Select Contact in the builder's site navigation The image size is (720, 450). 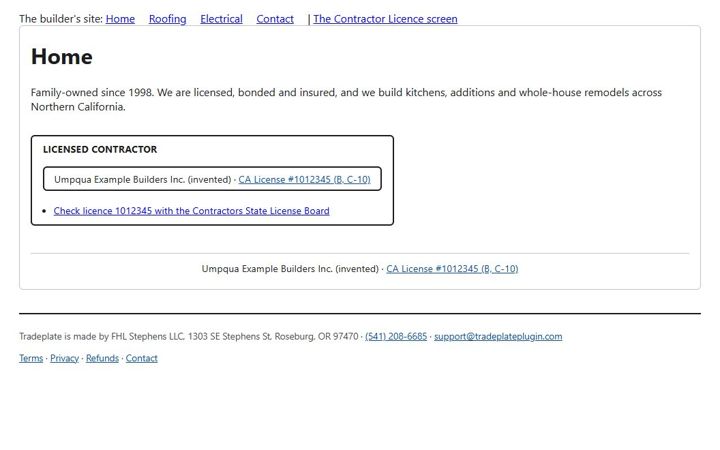(275, 19)
